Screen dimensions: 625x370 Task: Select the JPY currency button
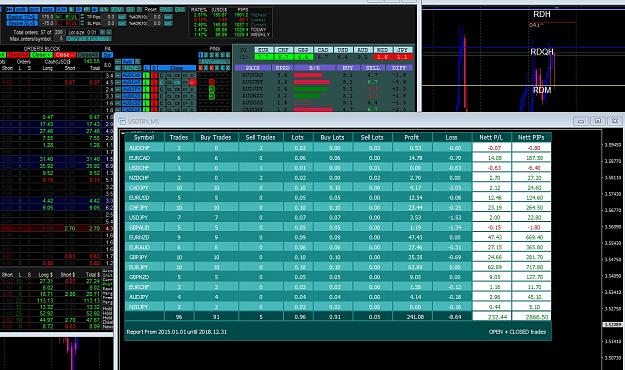(403, 50)
